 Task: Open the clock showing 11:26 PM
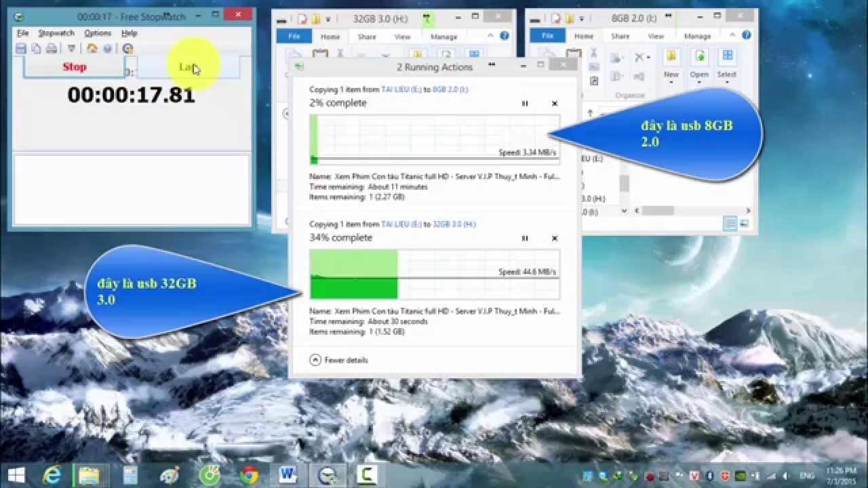click(840, 475)
